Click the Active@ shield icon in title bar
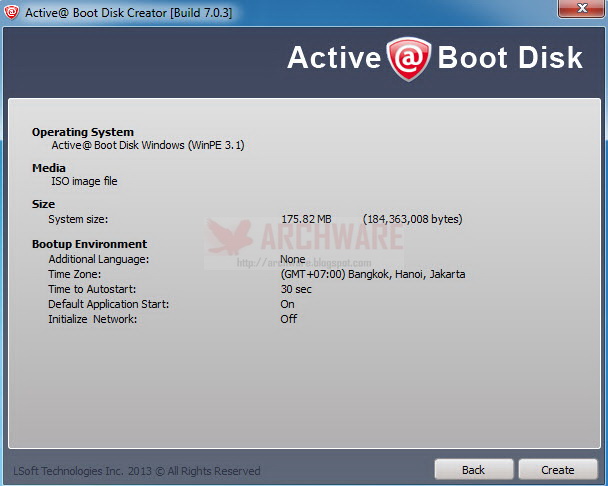The width and height of the screenshot is (608, 486). click(x=11, y=12)
